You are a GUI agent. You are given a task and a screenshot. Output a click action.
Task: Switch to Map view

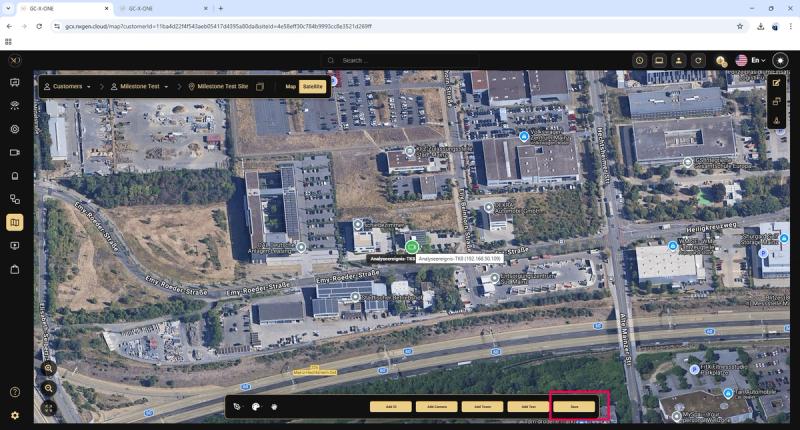290,87
